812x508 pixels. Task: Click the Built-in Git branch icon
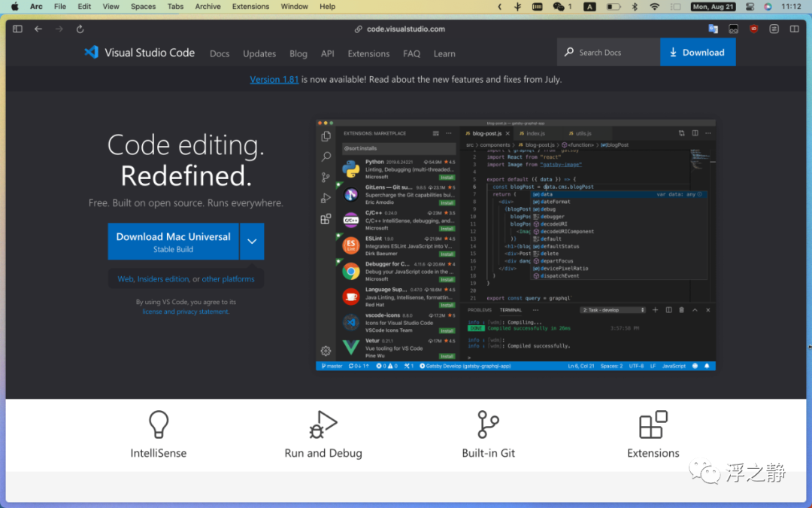[488, 424]
